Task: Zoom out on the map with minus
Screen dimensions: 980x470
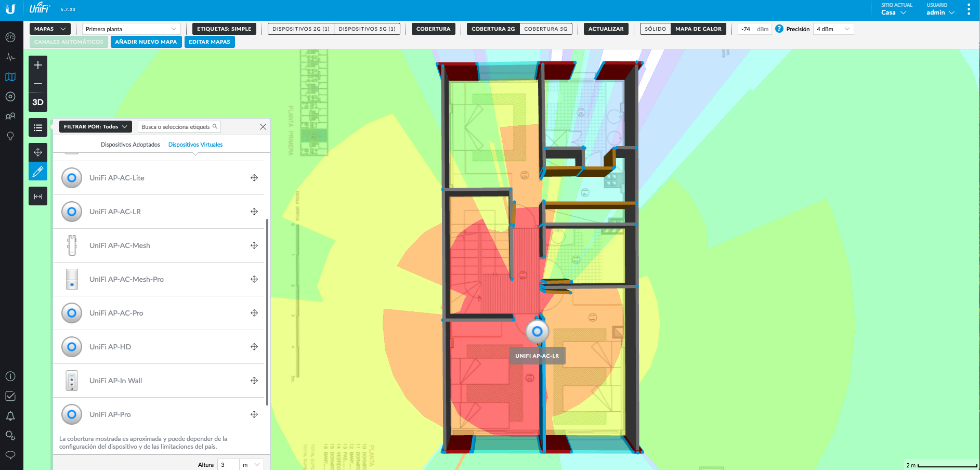Action: [38, 84]
